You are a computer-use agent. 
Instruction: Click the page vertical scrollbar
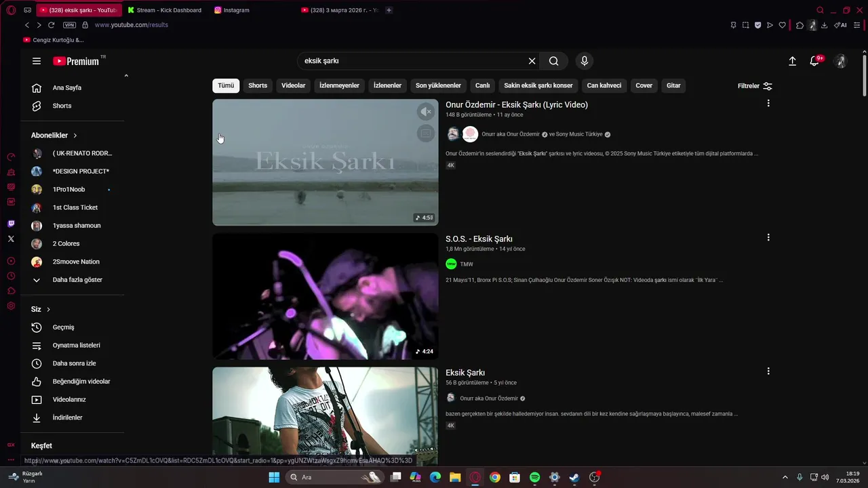(x=864, y=75)
